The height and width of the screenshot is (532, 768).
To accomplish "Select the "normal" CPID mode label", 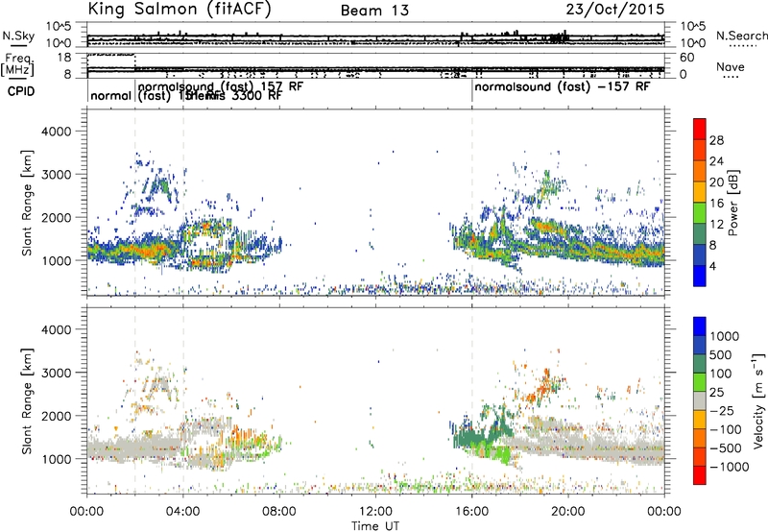I will (x=111, y=95).
